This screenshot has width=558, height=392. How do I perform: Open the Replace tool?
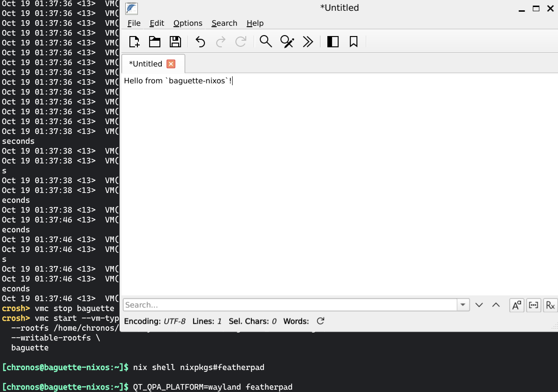pos(287,42)
